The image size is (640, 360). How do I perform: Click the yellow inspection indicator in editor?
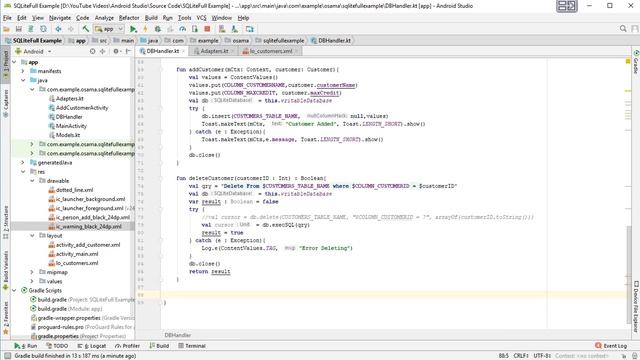(628, 61)
